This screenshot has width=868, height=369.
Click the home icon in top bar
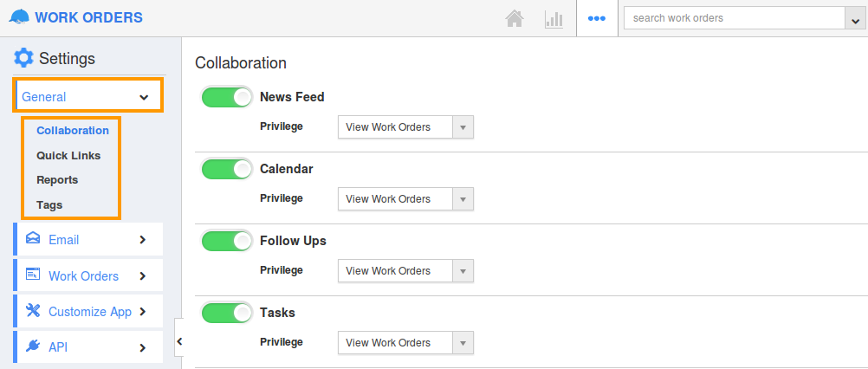(515, 19)
